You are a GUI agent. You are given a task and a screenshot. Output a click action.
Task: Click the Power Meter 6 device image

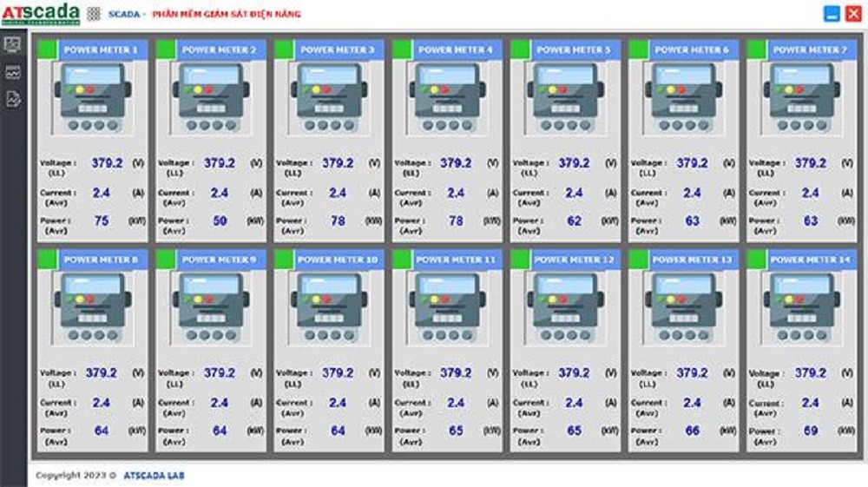pyautogui.click(x=684, y=98)
